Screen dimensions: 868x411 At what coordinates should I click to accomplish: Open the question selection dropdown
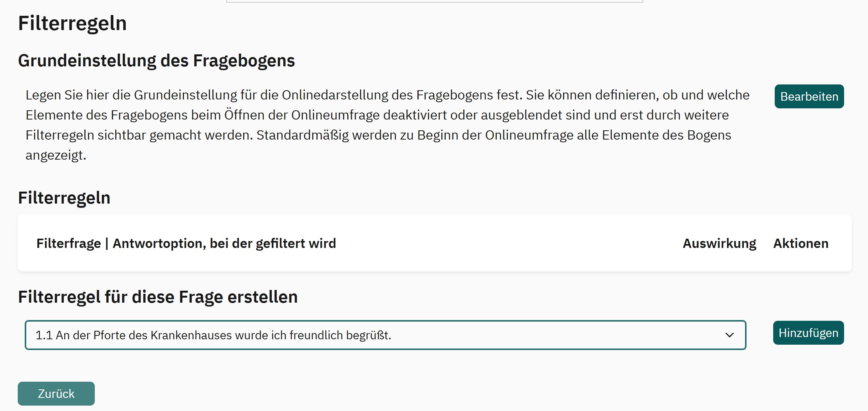pos(385,335)
